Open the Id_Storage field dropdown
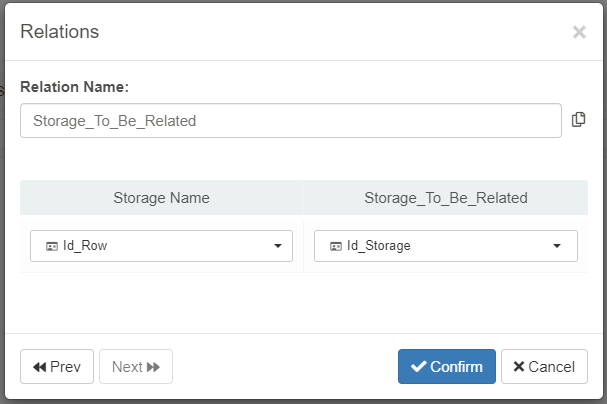607x404 pixels. pyautogui.click(x=445, y=246)
